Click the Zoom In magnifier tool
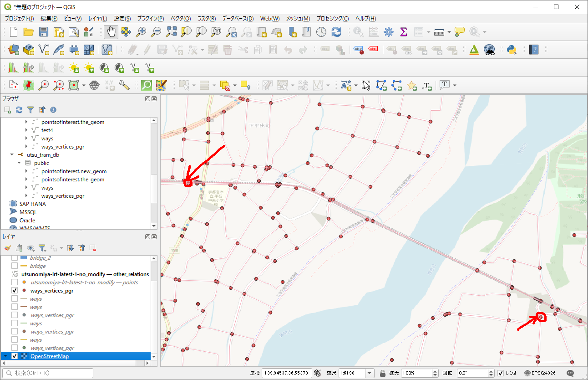 (x=142, y=32)
